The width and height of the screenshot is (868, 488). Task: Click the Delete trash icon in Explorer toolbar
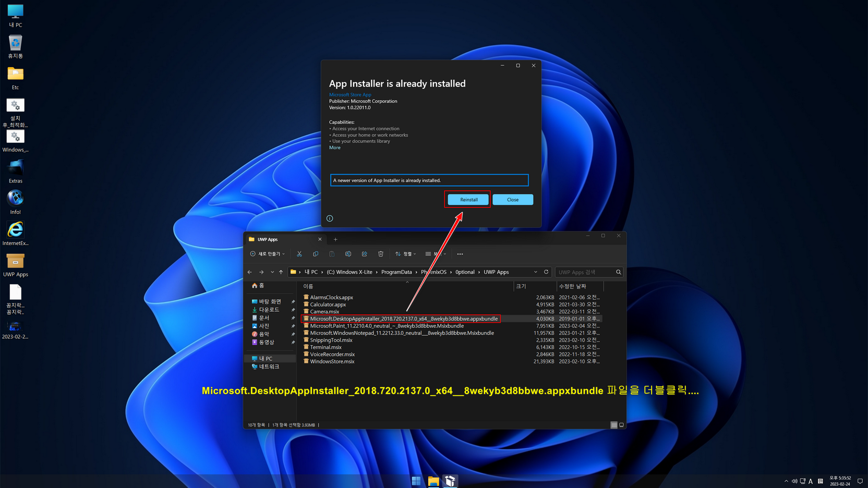pos(381,254)
